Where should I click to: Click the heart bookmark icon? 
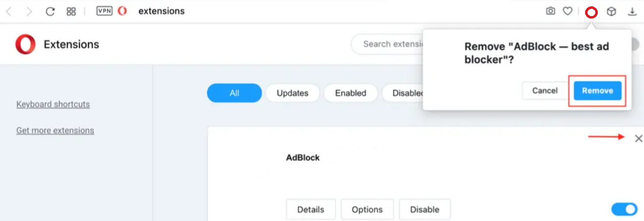point(568,11)
